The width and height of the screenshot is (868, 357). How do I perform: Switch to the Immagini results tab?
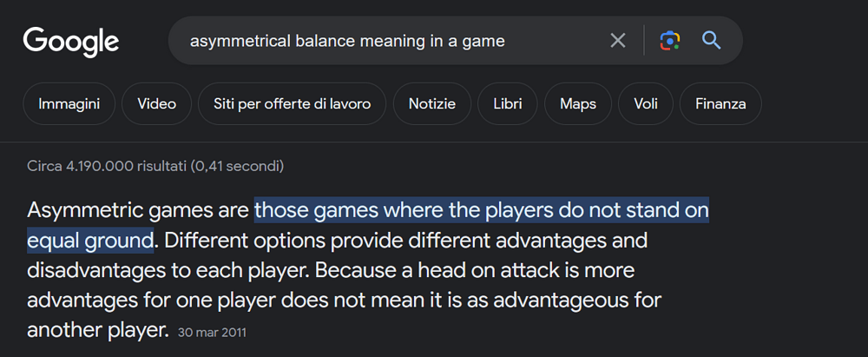[69, 104]
